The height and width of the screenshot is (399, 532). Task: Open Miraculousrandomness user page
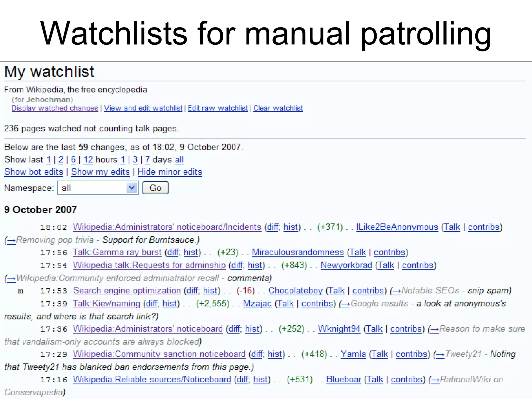coord(298,252)
